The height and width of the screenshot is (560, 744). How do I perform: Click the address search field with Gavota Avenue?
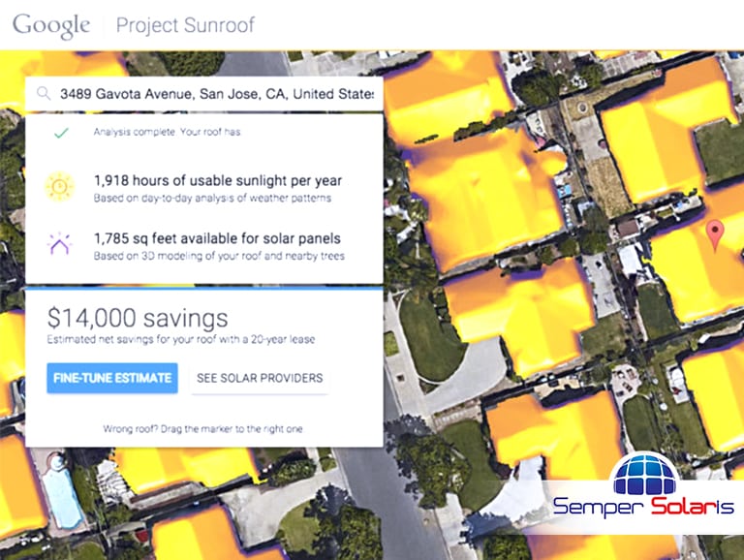tap(204, 94)
